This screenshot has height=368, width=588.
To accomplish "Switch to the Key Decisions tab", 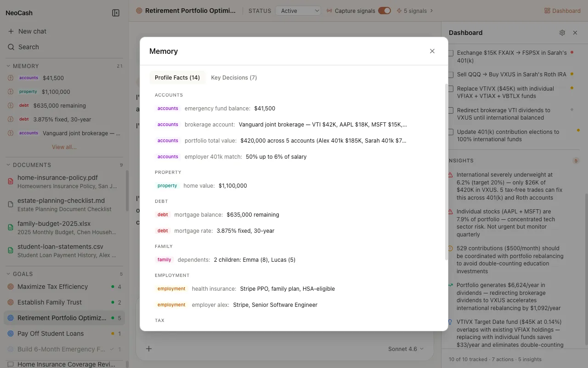I will [x=234, y=77].
